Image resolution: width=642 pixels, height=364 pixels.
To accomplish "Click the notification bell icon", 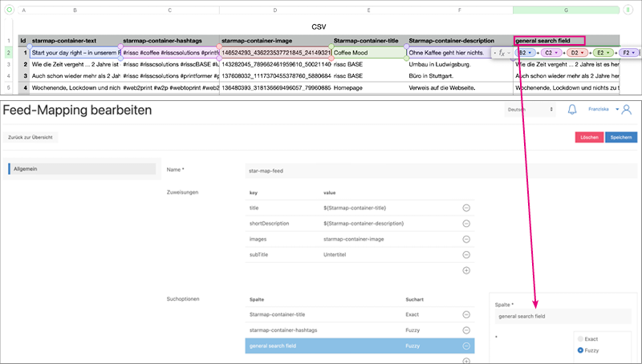I will tap(573, 109).
